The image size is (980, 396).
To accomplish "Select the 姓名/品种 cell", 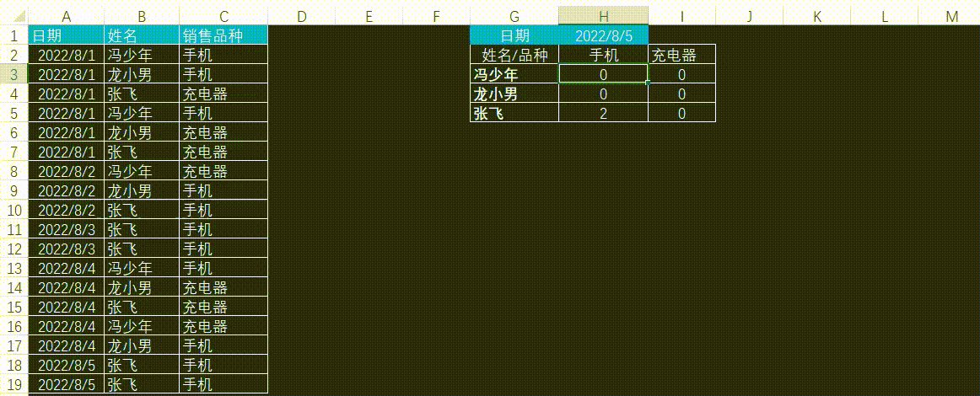I will 514,55.
